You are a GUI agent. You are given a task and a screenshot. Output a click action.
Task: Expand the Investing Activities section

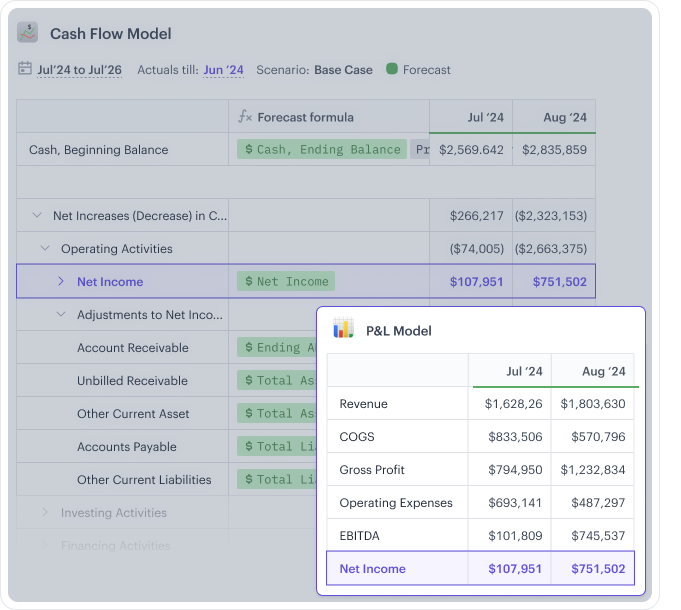tap(45, 512)
